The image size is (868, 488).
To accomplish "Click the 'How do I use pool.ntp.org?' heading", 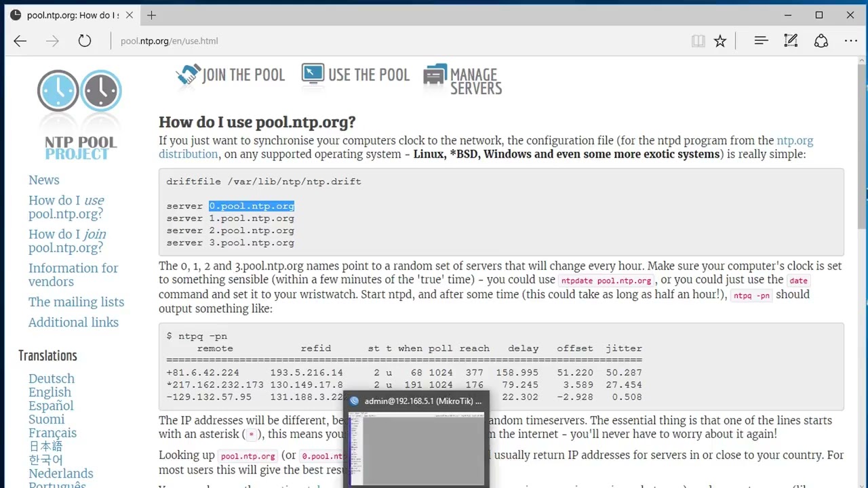I will [x=257, y=123].
